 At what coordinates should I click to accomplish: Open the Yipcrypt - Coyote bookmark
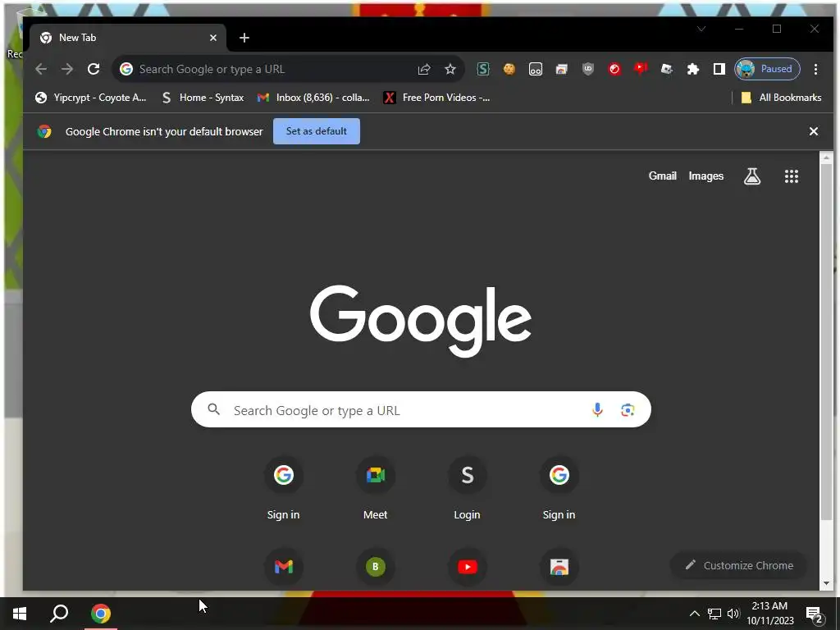90,98
